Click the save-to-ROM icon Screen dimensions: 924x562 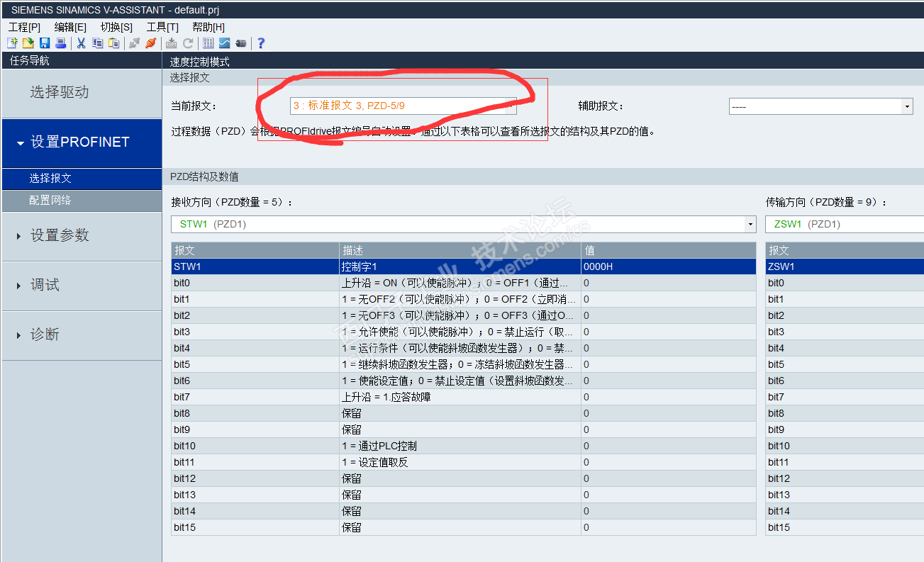(x=171, y=43)
